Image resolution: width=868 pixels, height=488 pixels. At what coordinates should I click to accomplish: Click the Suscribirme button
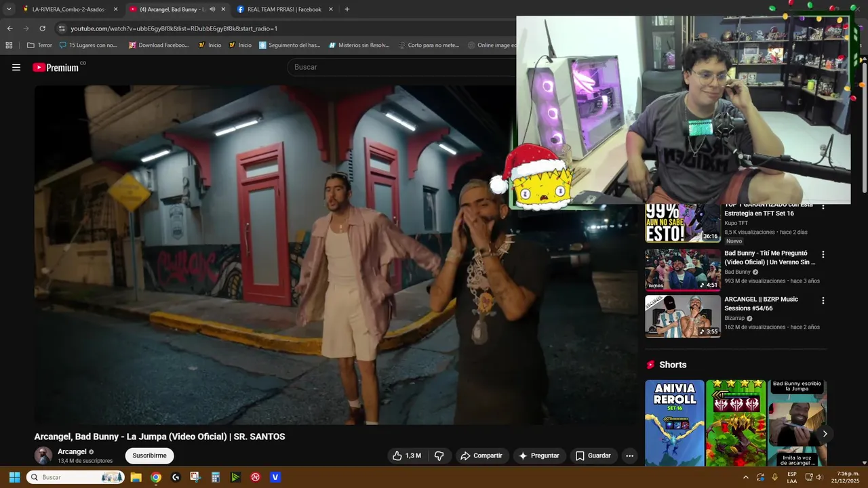click(149, 455)
